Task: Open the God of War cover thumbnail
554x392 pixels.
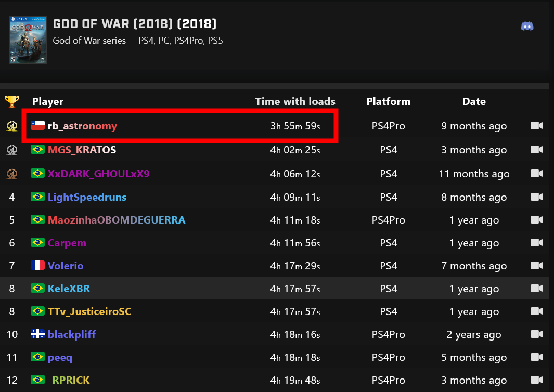Action: 28,40
